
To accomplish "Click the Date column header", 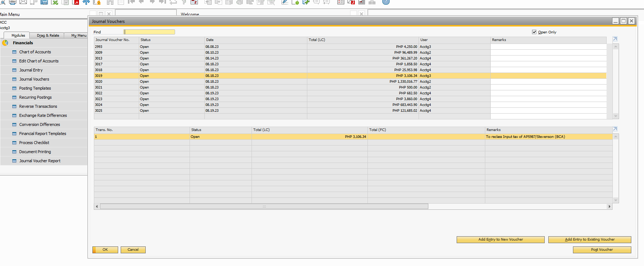I will click(x=255, y=40).
